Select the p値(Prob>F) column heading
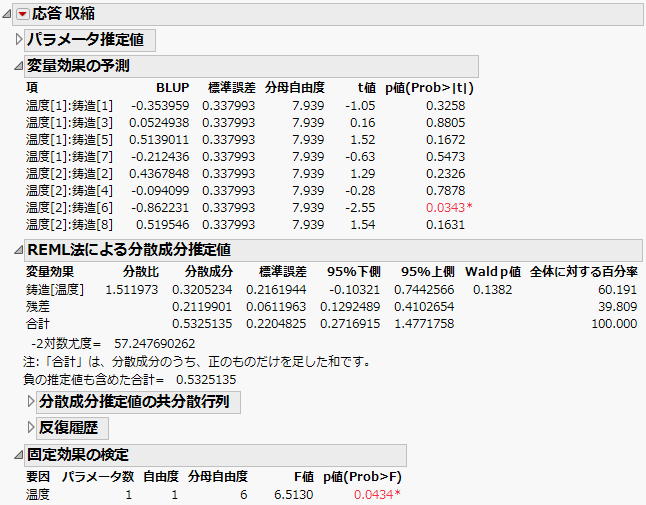 [363, 477]
